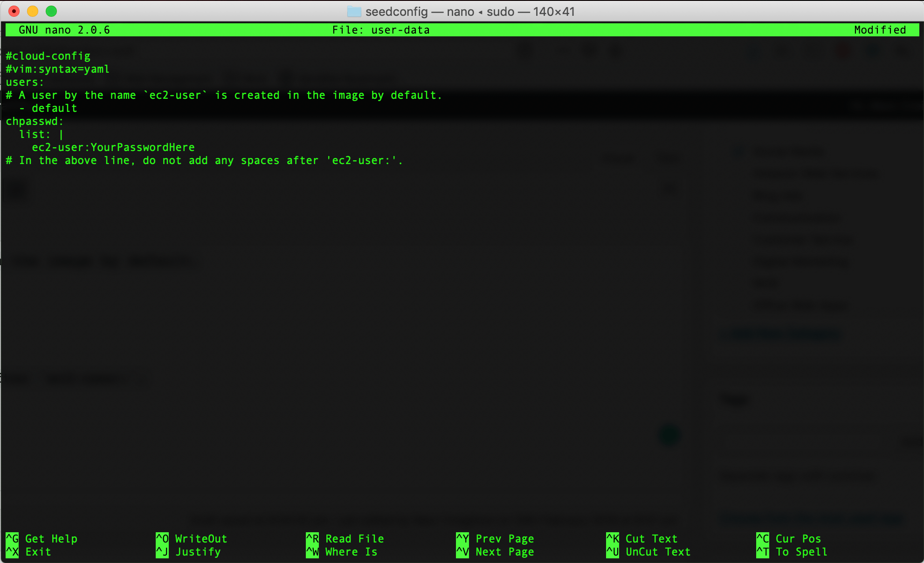Click the ^U UnCut Text shortcut
924x563 pixels.
(648, 552)
